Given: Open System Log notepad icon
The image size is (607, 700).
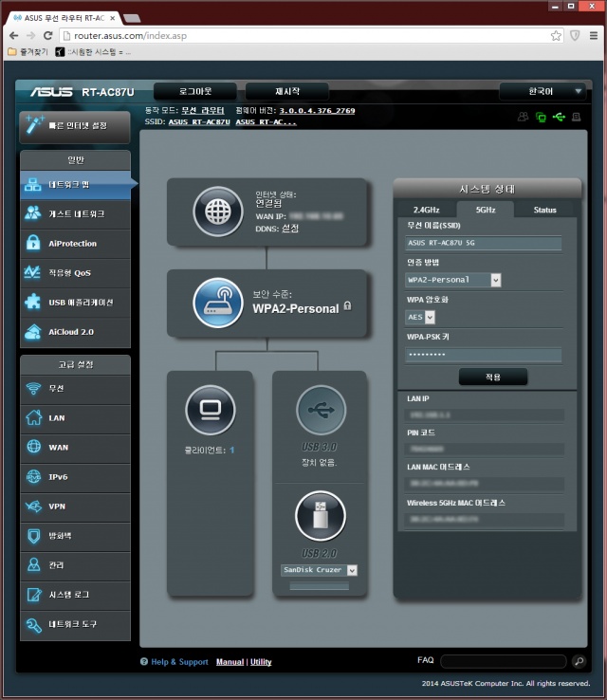Looking at the screenshot, I should click(33, 595).
